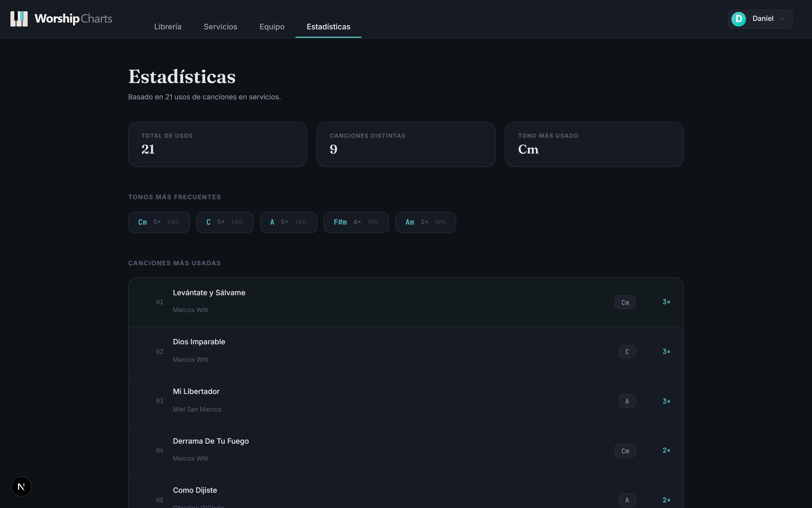Click the 2× count for Derrama De Tu Fuego

667,450
